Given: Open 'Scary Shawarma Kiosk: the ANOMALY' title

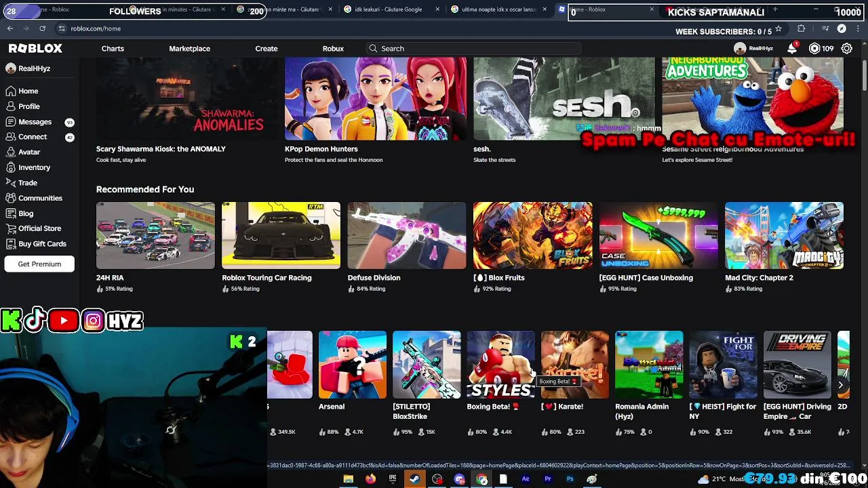Looking at the screenshot, I should (x=161, y=149).
